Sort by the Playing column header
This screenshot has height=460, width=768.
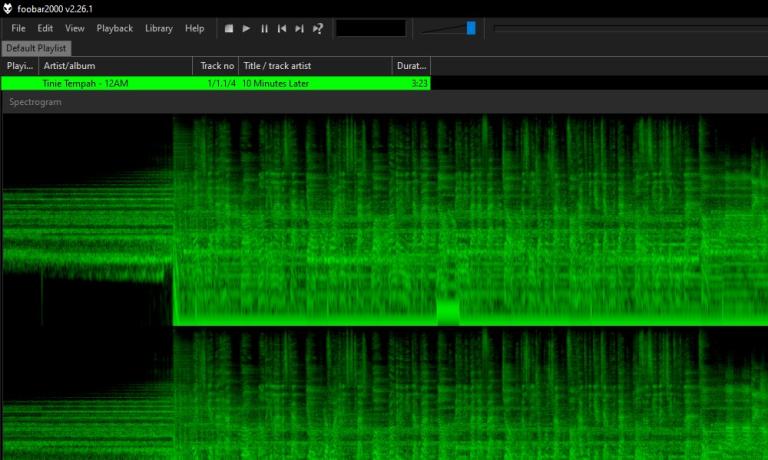[x=20, y=66]
